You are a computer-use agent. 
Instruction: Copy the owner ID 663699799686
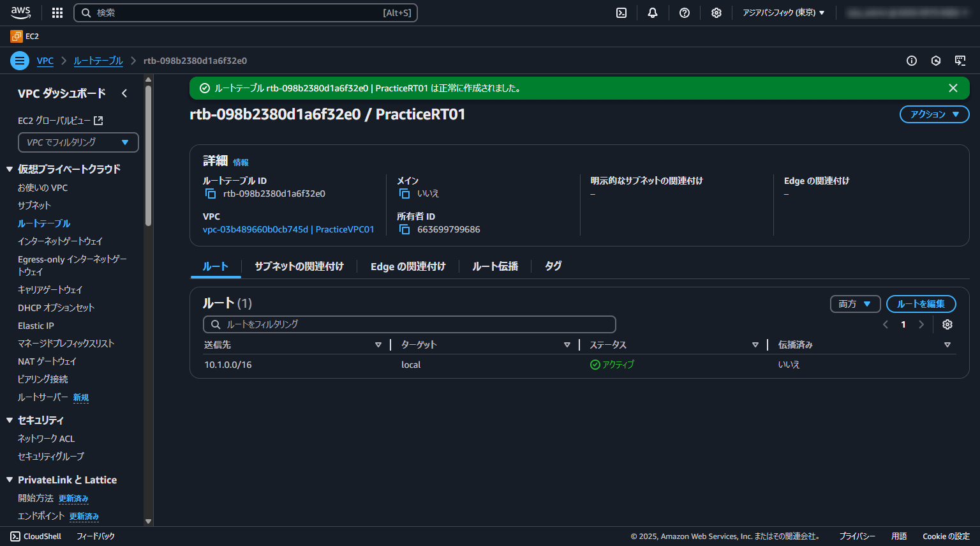pyautogui.click(x=405, y=229)
